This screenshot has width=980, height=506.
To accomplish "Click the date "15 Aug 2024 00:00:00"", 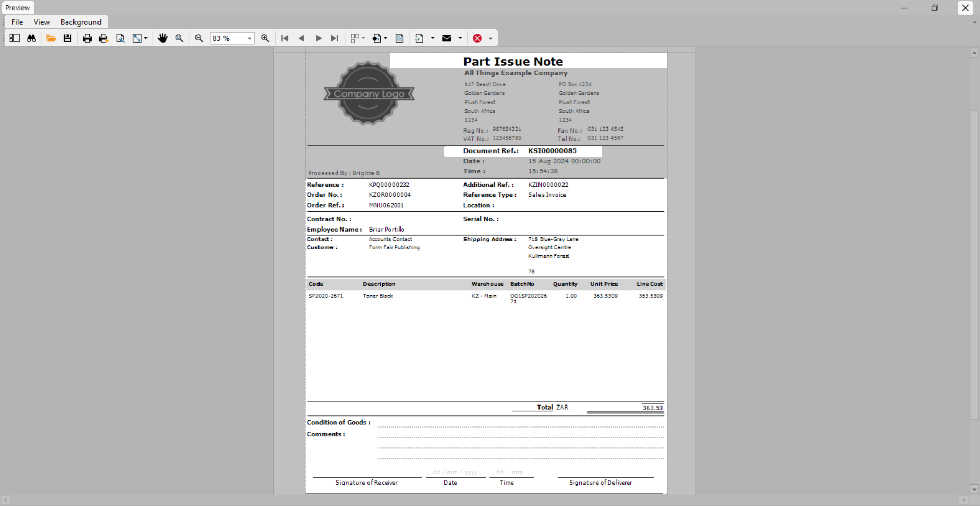I will click(565, 161).
